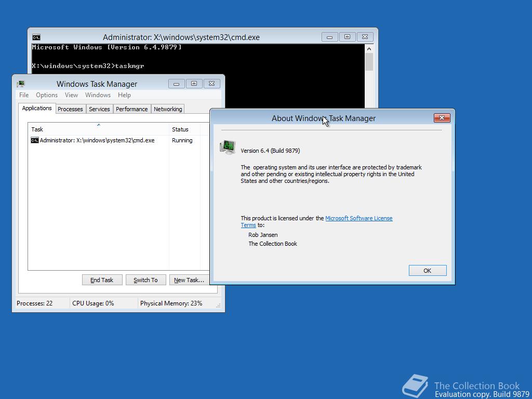The height and width of the screenshot is (399, 532).
Task: Maximize the Windows Task Manager window
Action: pos(194,84)
